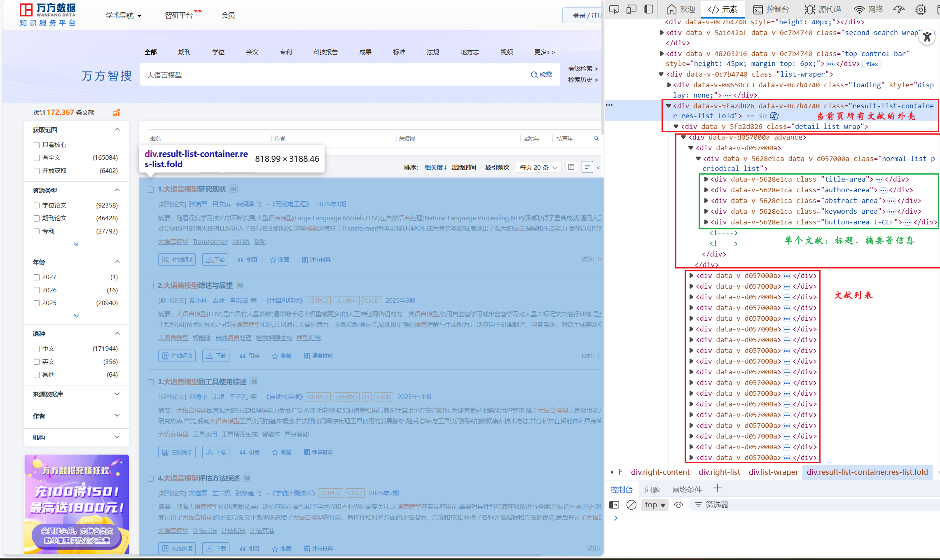Image resolution: width=940 pixels, height=560 pixels.
Task: Open the 每页 20 条 dropdown
Action: coord(538,167)
